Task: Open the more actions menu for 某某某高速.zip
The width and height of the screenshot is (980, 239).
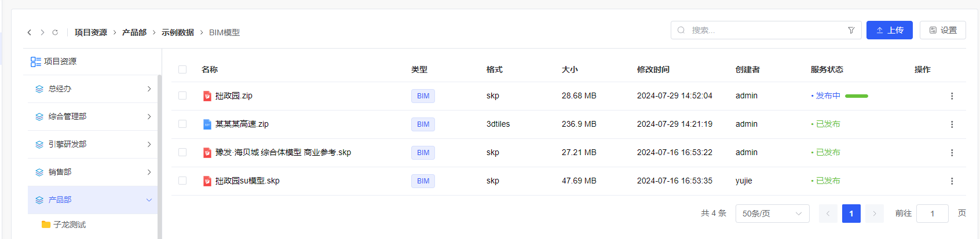Action: (952, 124)
